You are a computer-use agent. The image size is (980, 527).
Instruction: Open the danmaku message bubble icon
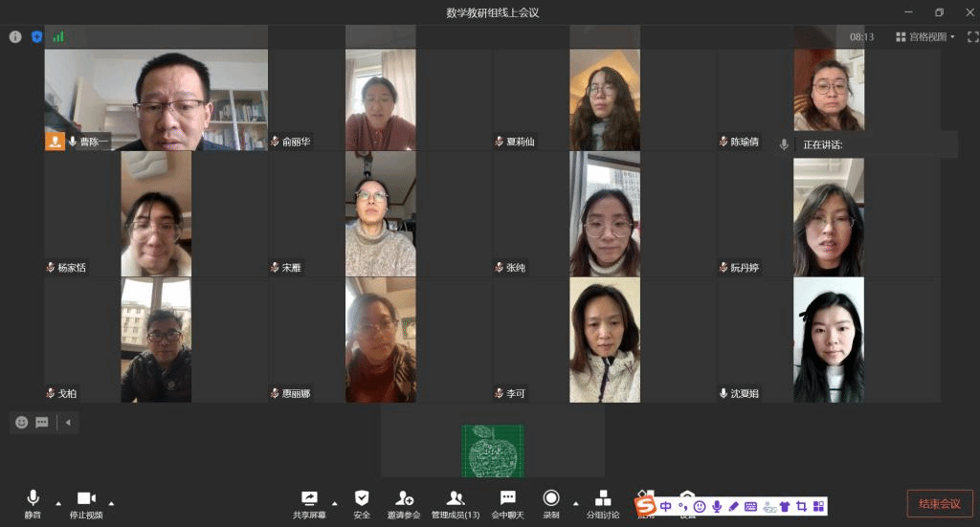pos(42,423)
